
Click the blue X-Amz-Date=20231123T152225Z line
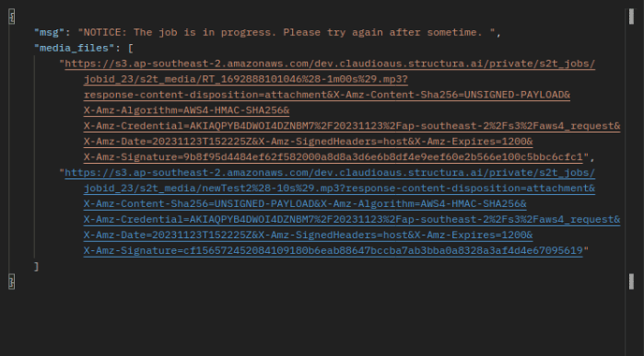308,235
